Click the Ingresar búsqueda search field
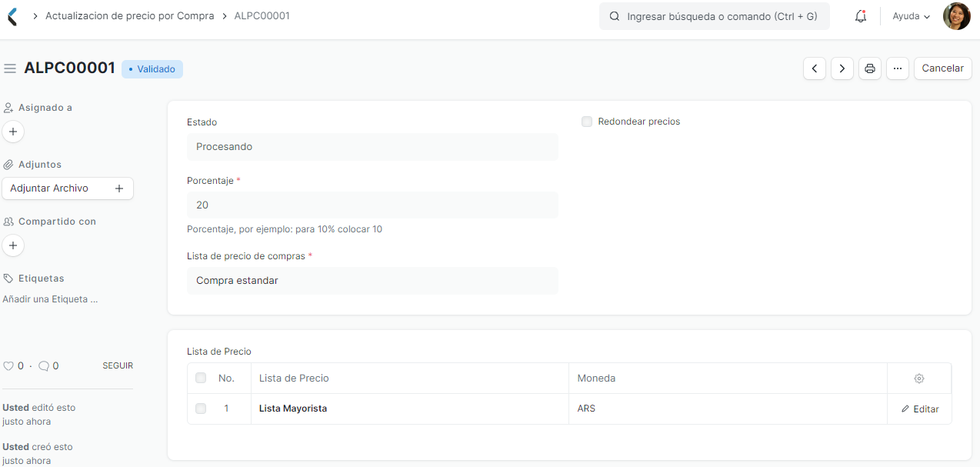980x467 pixels. [x=714, y=15]
